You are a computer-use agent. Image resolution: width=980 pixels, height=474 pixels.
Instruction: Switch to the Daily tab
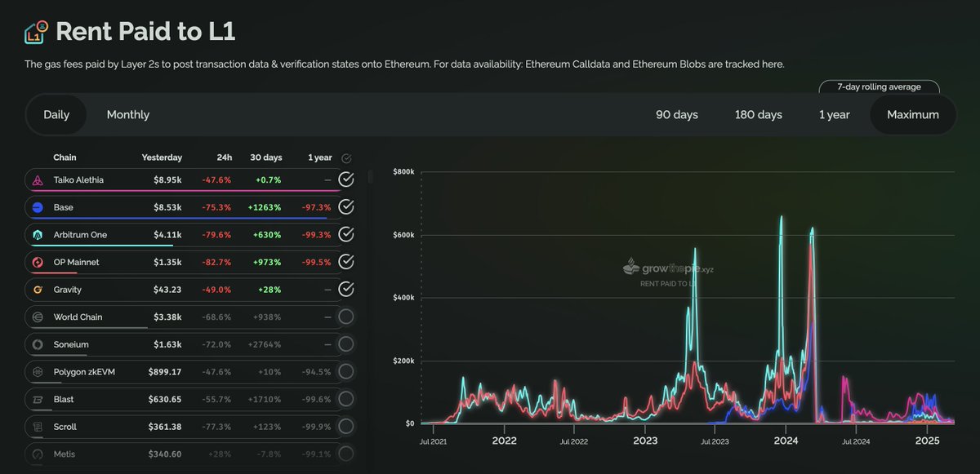pos(56,115)
